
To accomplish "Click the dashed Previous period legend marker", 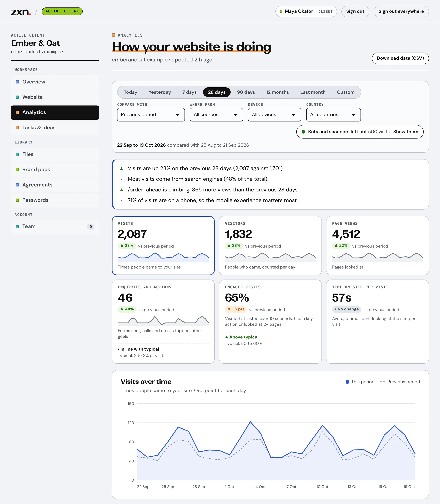I will coord(382,382).
